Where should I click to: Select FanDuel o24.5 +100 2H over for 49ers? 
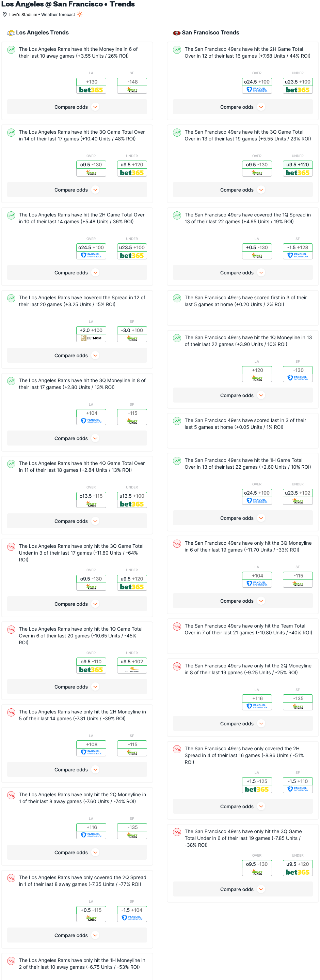click(257, 86)
